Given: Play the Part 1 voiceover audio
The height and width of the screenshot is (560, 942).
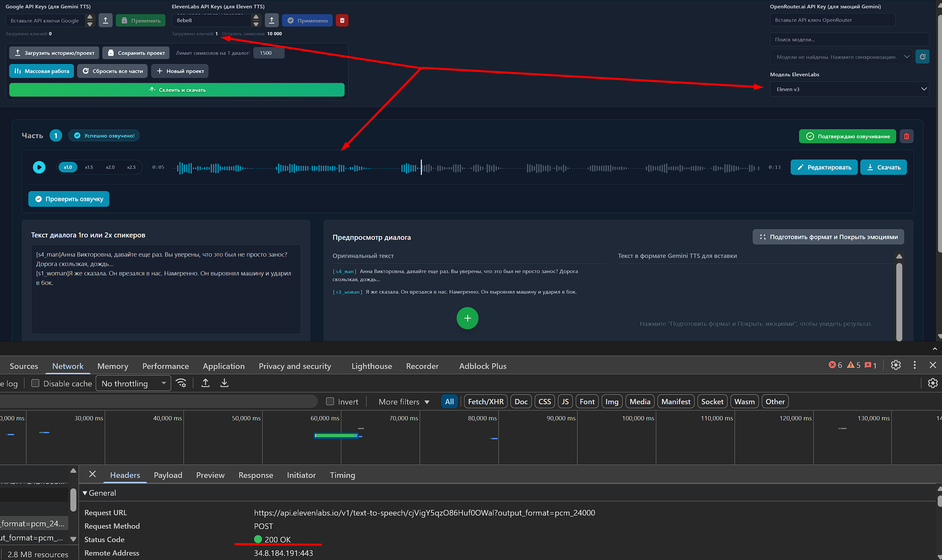Looking at the screenshot, I should [39, 167].
